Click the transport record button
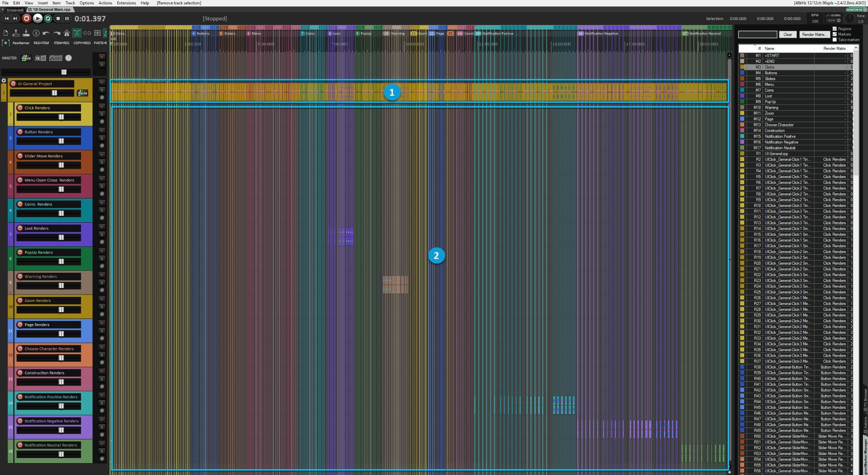Image resolution: width=868 pixels, height=475 pixels. tap(26, 18)
